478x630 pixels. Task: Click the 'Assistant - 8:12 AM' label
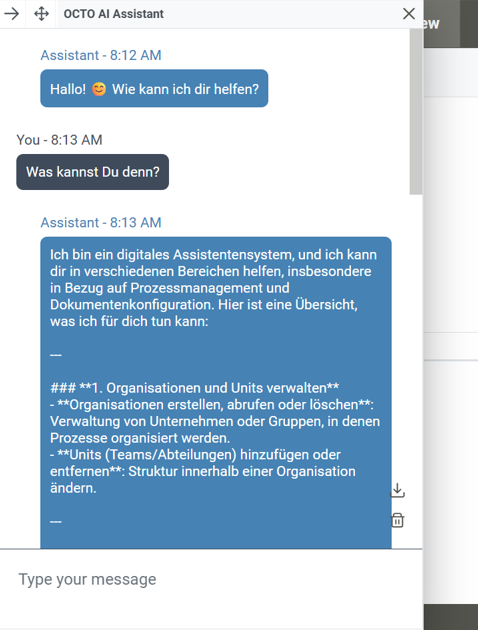(x=101, y=55)
